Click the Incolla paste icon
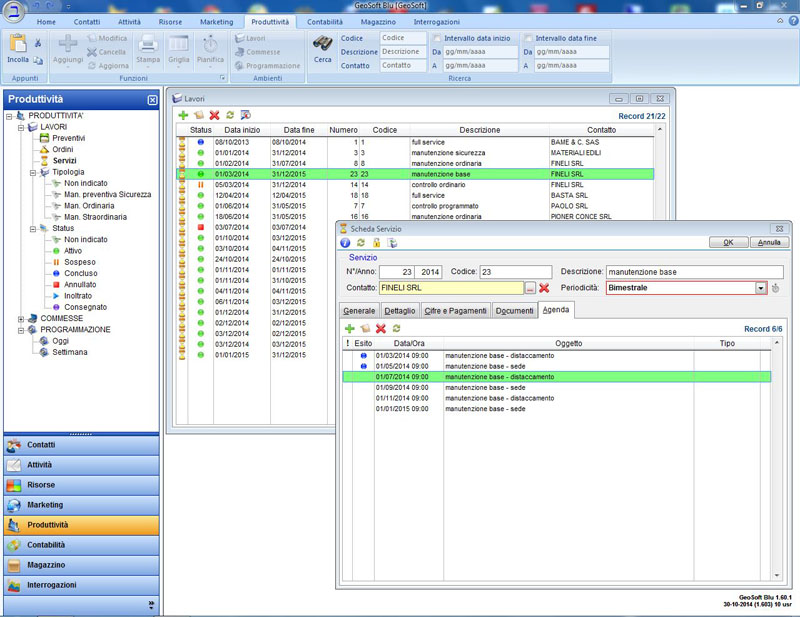The height and width of the screenshot is (617, 800). (x=17, y=44)
